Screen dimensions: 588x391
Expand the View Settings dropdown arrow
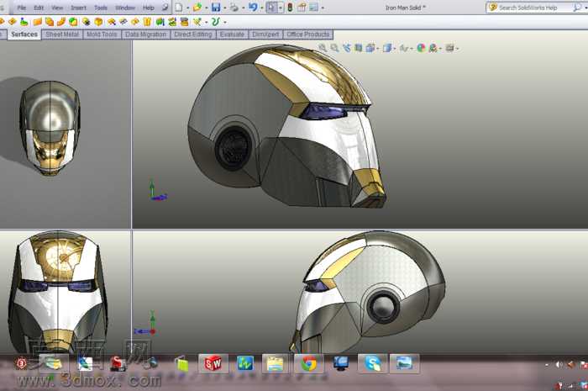(458, 49)
